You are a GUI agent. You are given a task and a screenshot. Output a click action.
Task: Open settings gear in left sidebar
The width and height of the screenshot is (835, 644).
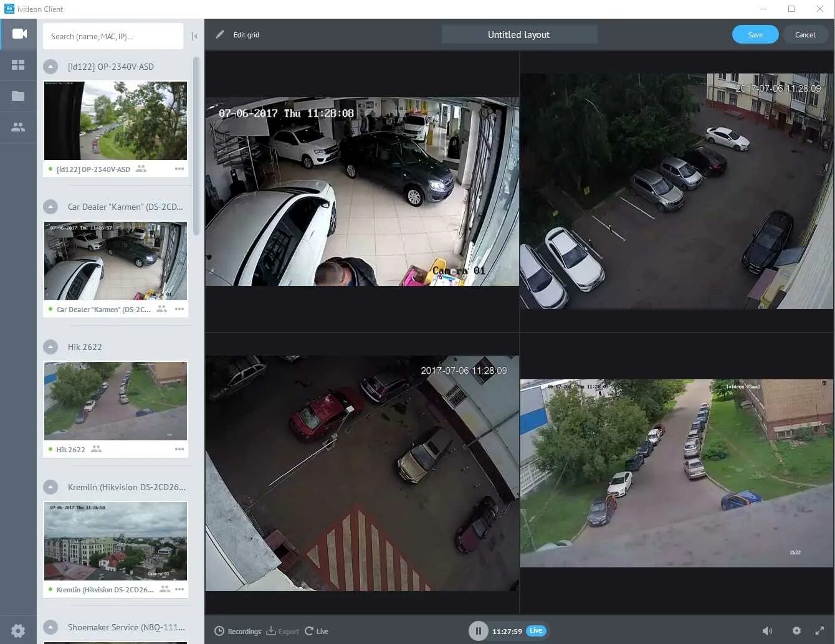pyautogui.click(x=18, y=630)
